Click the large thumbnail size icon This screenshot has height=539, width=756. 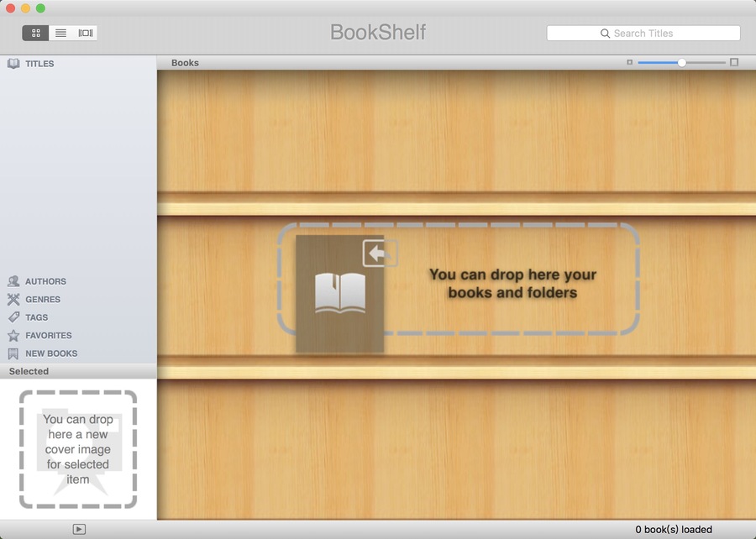pyautogui.click(x=734, y=62)
